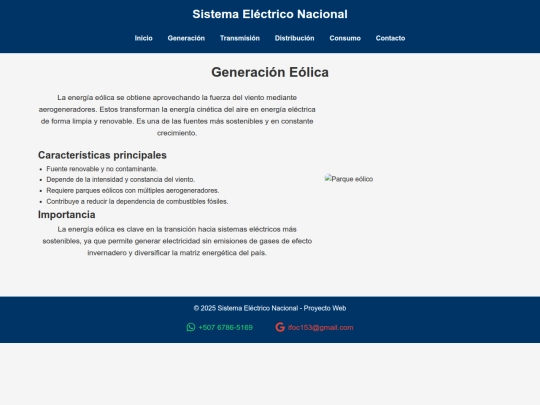The width and height of the screenshot is (540, 405).
Task: Click the Google G icon in footer
Action: tap(280, 327)
